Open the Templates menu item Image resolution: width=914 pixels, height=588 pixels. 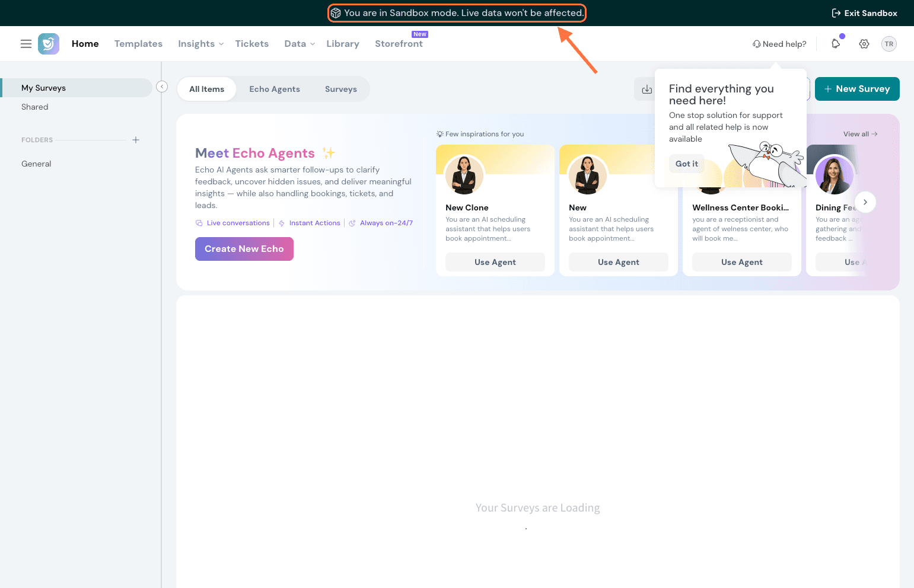138,44
